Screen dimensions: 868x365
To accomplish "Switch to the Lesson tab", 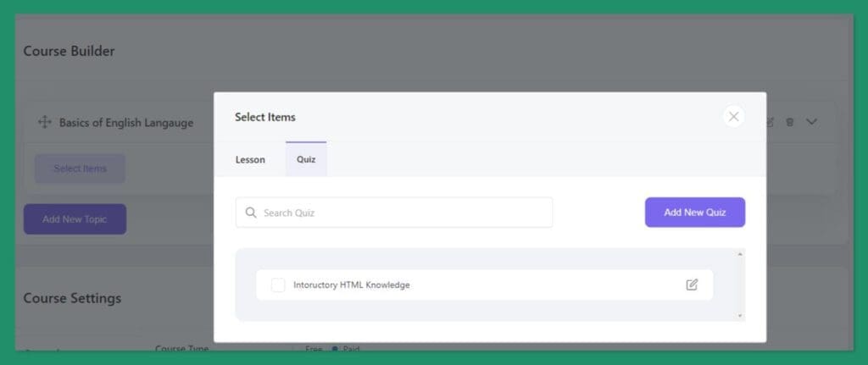I will pyautogui.click(x=250, y=159).
